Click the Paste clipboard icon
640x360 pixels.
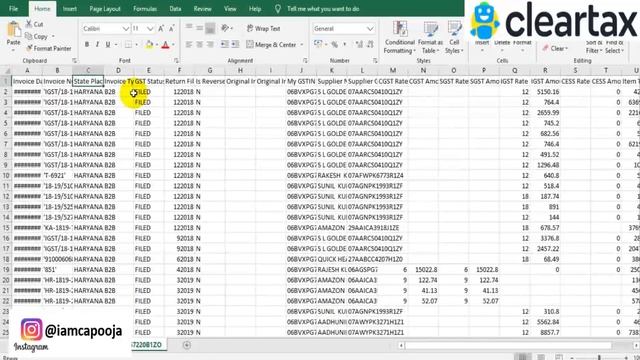(13, 30)
